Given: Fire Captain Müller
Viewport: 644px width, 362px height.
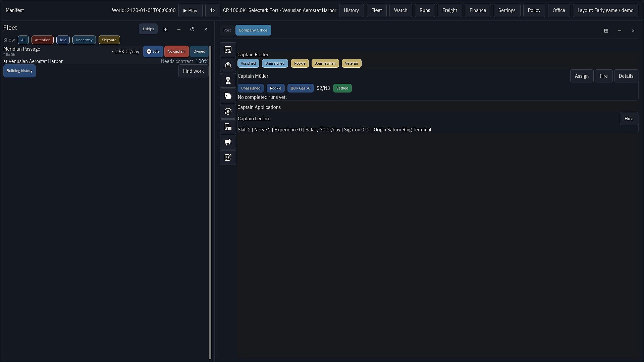Looking at the screenshot, I should coord(603,76).
